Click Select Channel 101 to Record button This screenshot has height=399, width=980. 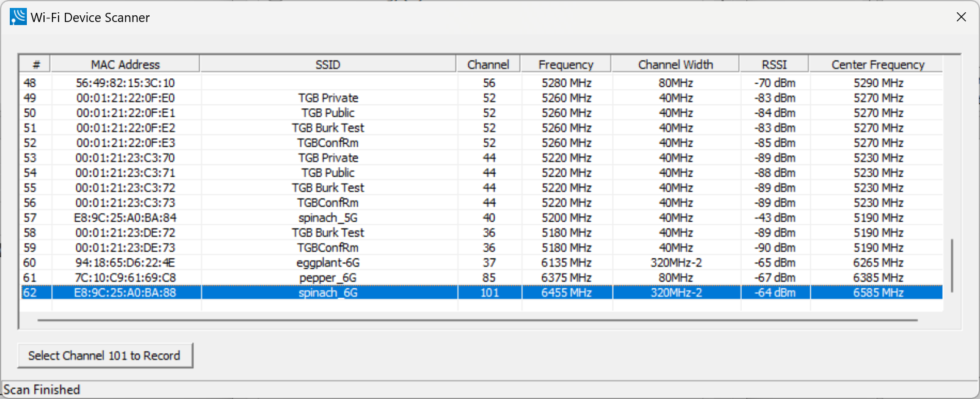[x=104, y=356]
